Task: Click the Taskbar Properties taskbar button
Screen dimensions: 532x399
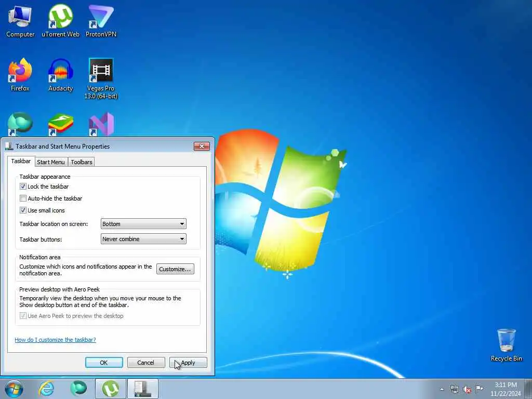Action: [x=142, y=389]
